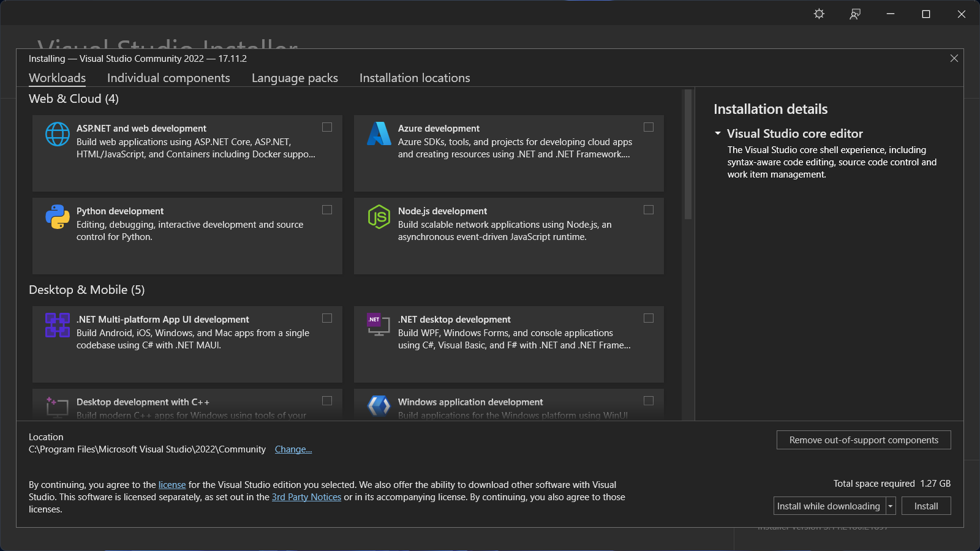Check ASP.NET and web development workload

coord(327,127)
